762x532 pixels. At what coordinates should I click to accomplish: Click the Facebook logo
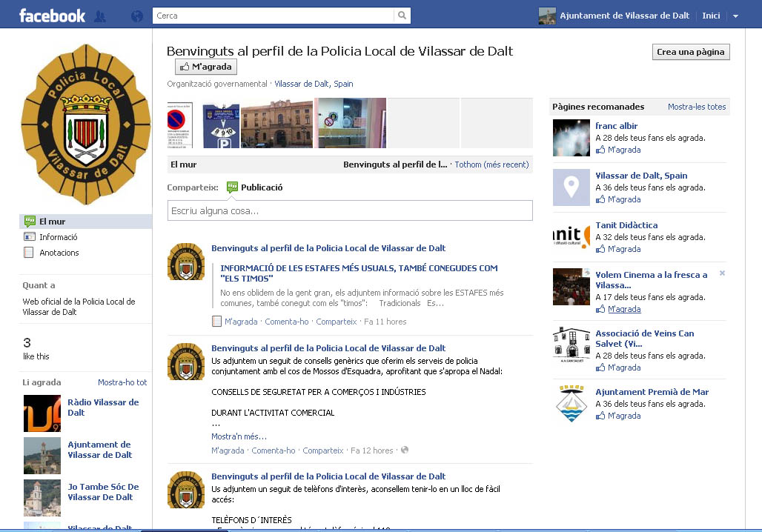coord(52,16)
